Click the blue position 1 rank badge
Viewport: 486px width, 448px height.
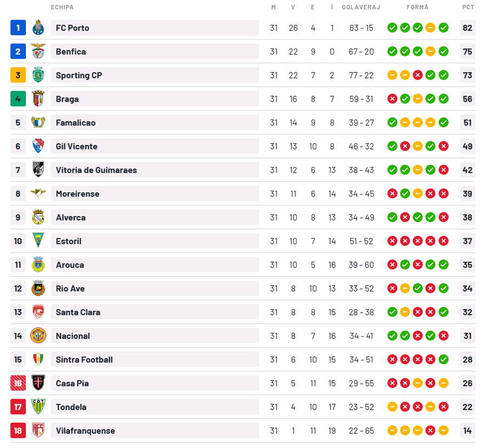pos(18,28)
